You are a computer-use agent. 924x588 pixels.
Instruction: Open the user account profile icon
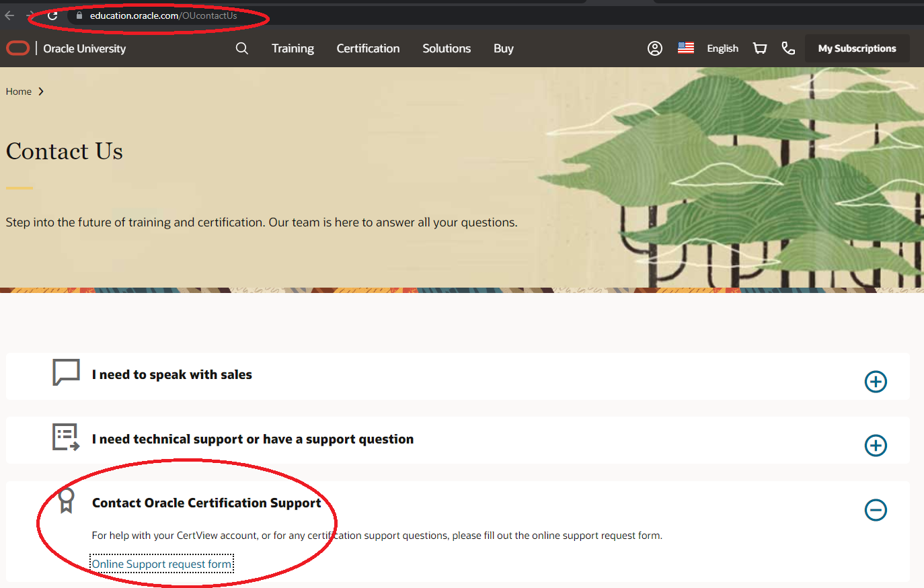pos(654,48)
